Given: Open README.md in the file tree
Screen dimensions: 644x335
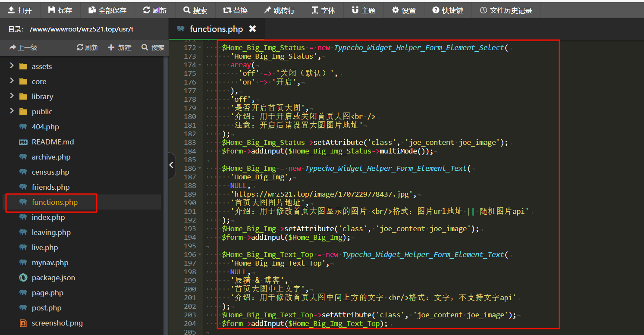Looking at the screenshot, I should (x=53, y=142).
